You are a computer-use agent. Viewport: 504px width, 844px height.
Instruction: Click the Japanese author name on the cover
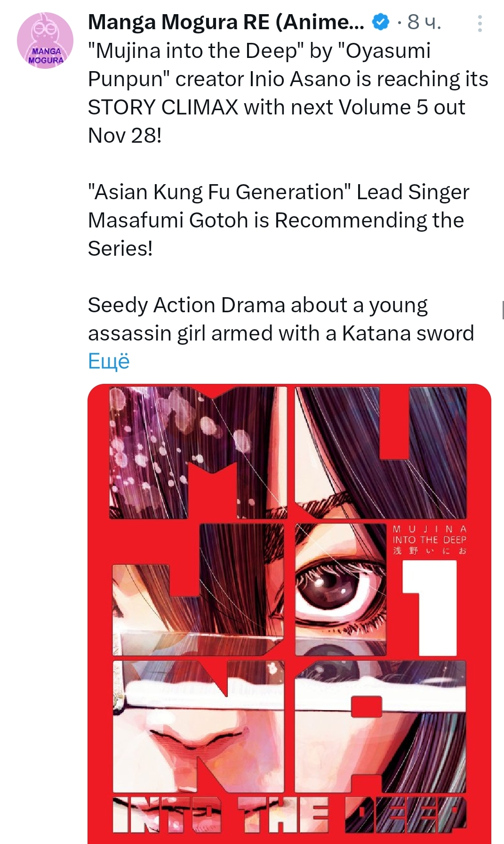(x=429, y=551)
